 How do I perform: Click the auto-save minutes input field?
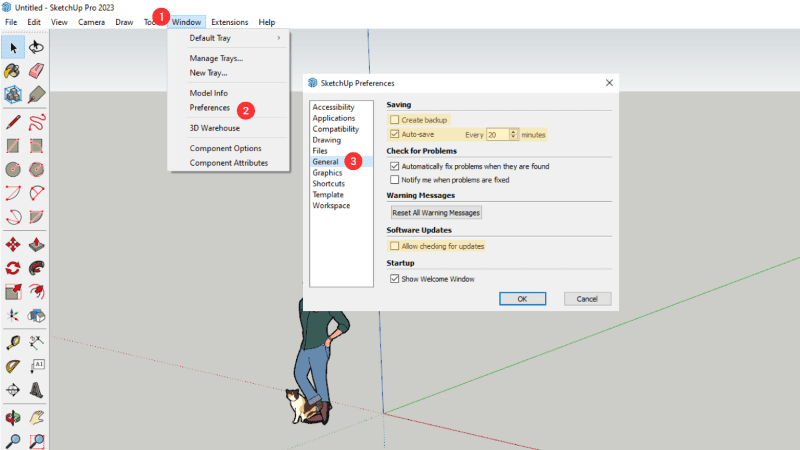point(497,134)
